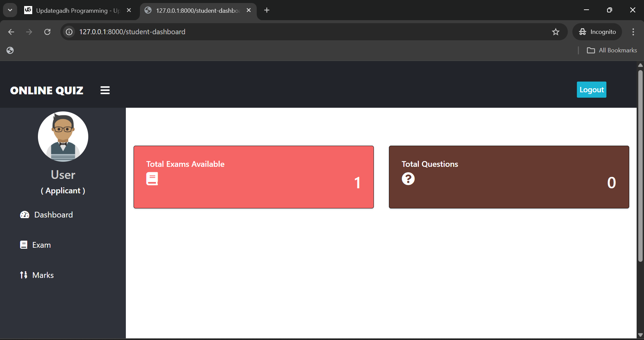Viewport: 644px width, 340px height.
Task: Select the 127.0.0.1:8000/student-dashboard tab
Action: (197, 10)
